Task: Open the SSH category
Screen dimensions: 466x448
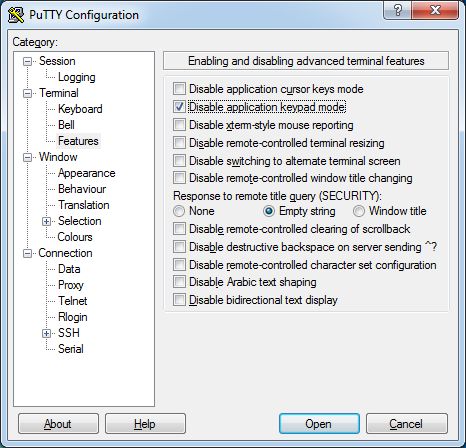Action: pyautogui.click(x=69, y=333)
